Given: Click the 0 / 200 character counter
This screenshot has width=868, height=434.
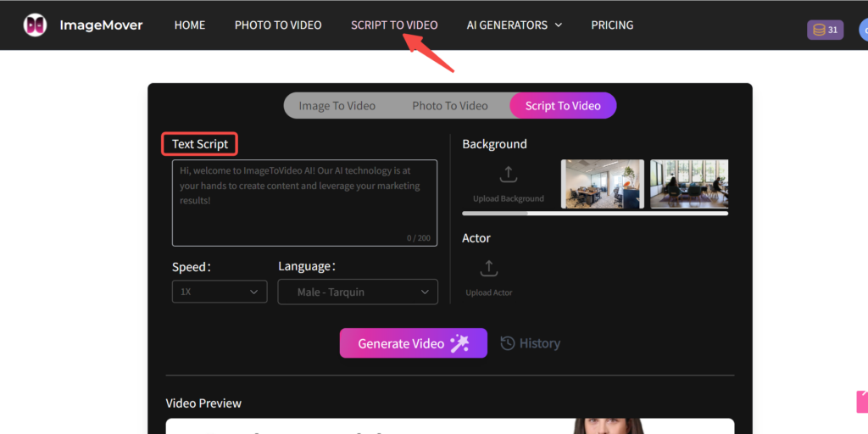Looking at the screenshot, I should (x=419, y=238).
